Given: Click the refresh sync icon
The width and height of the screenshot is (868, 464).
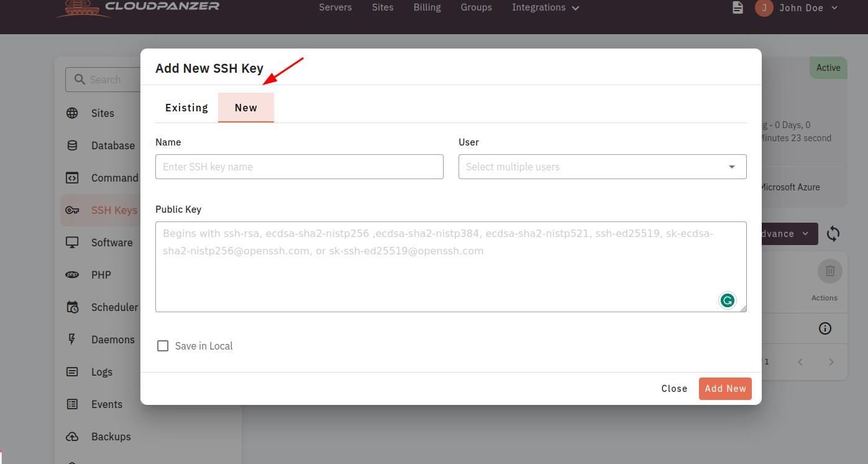Looking at the screenshot, I should point(833,234).
